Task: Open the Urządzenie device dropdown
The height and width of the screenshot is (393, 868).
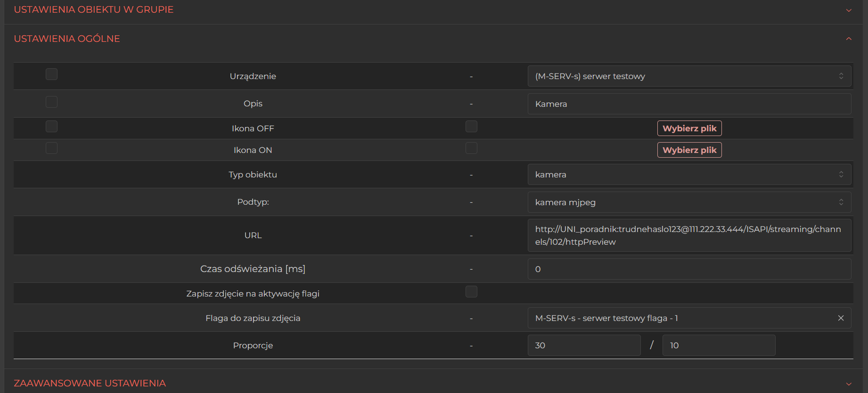Action: pos(689,76)
